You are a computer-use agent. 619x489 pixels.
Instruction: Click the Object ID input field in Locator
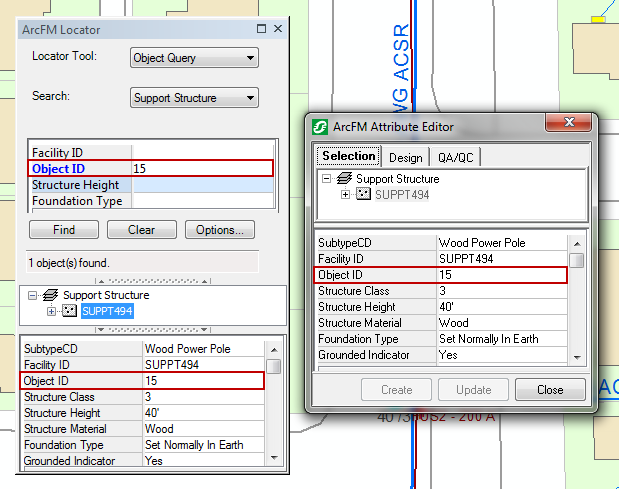click(x=202, y=169)
